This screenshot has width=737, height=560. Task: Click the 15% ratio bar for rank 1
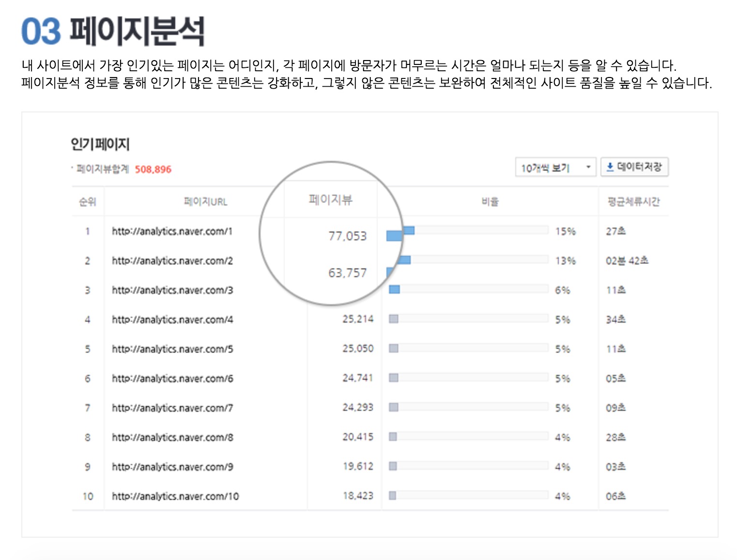pyautogui.click(x=409, y=231)
